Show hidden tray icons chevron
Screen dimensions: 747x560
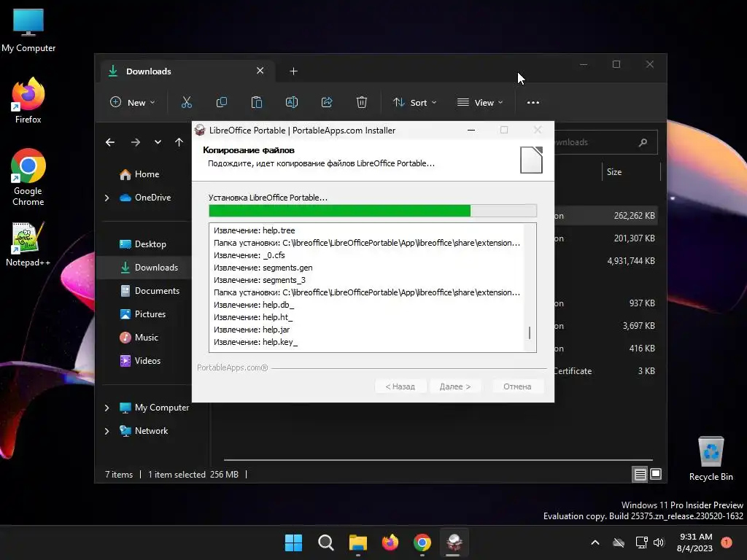(595, 542)
